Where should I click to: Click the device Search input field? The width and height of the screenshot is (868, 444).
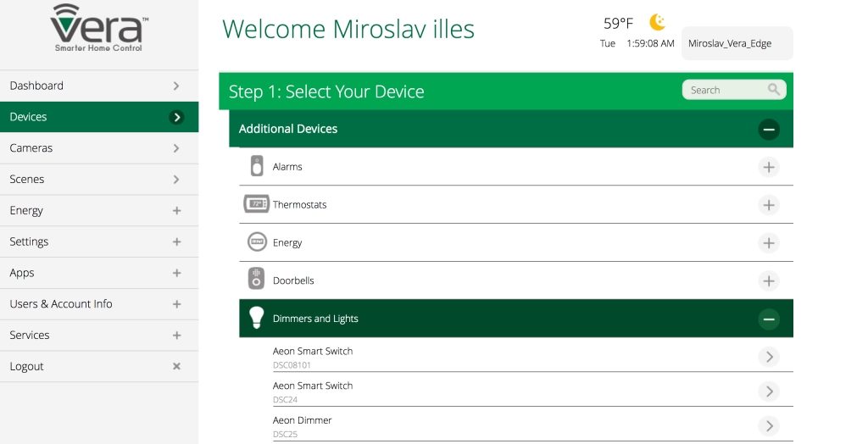[723, 90]
